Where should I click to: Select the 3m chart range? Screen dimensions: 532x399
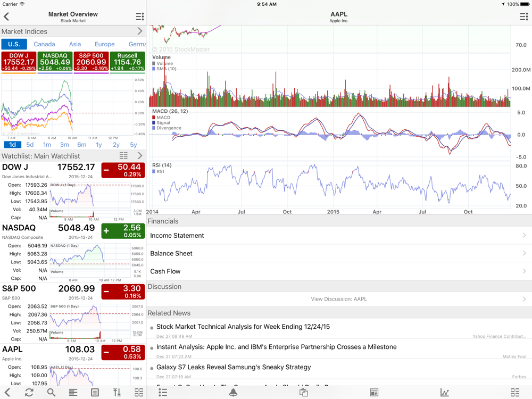pos(64,145)
